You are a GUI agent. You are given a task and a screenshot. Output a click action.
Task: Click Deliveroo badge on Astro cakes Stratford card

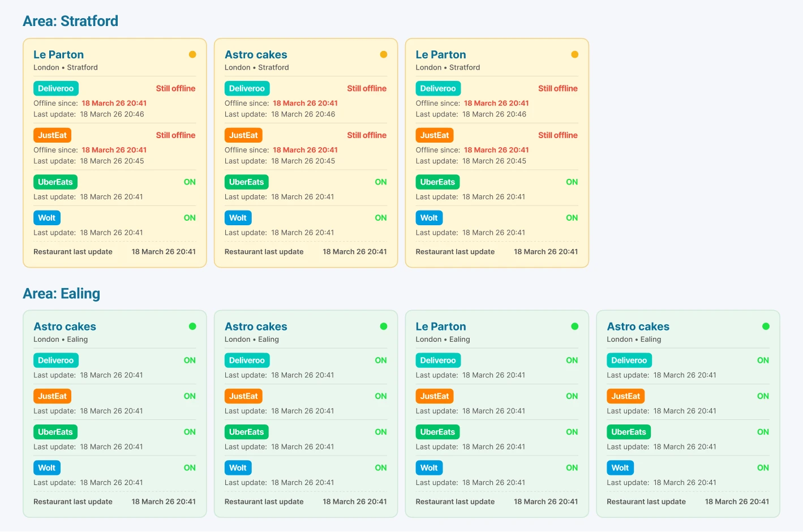pos(247,88)
